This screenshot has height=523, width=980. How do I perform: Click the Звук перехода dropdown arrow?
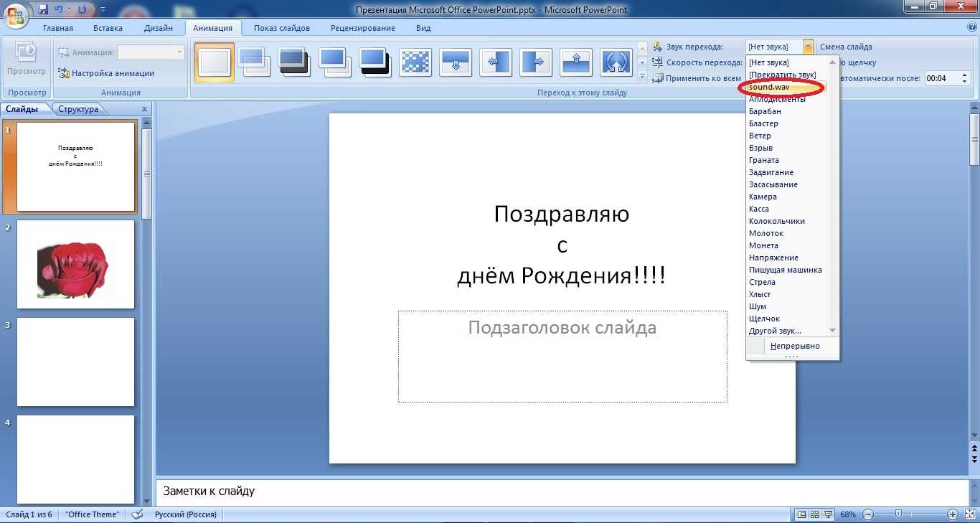pos(809,47)
